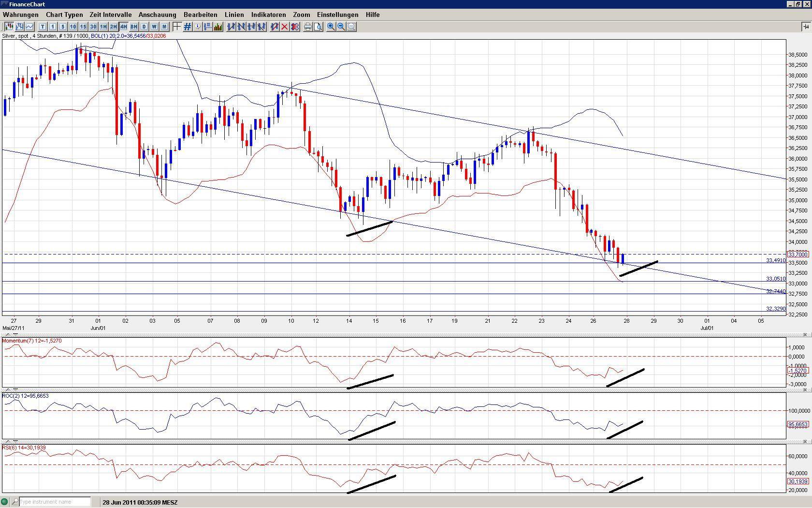
Task: Click the -1,5270 momentum value box
Action: point(798,371)
